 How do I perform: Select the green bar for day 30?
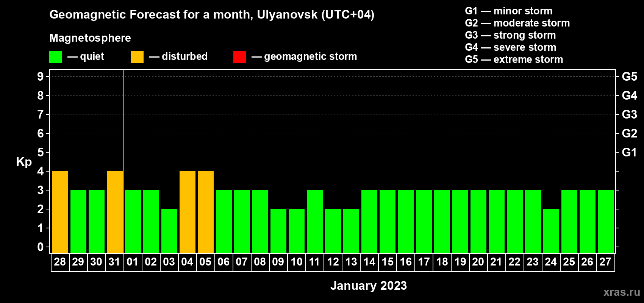click(x=97, y=222)
